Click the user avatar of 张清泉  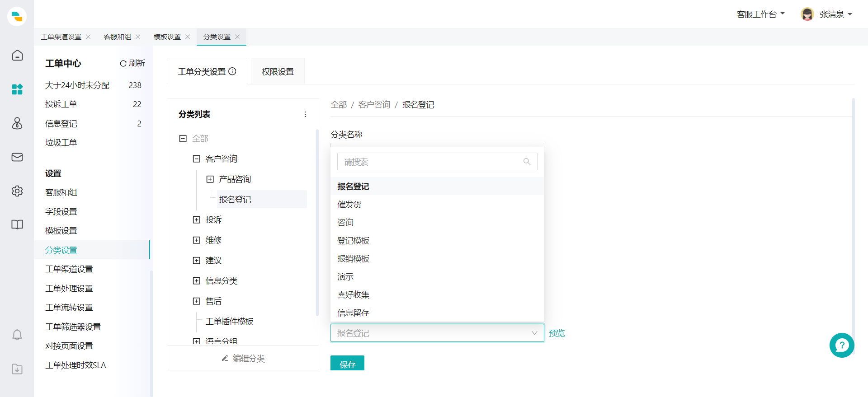pos(807,14)
